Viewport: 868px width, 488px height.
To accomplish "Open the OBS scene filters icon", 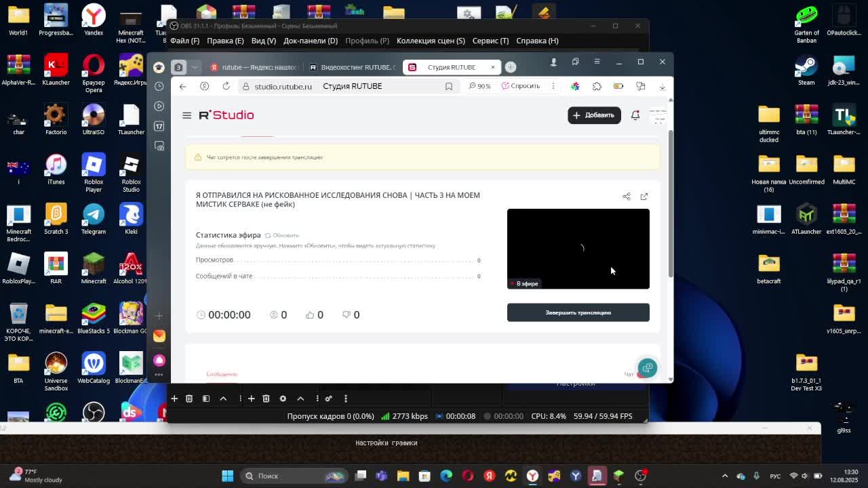I will (206, 399).
